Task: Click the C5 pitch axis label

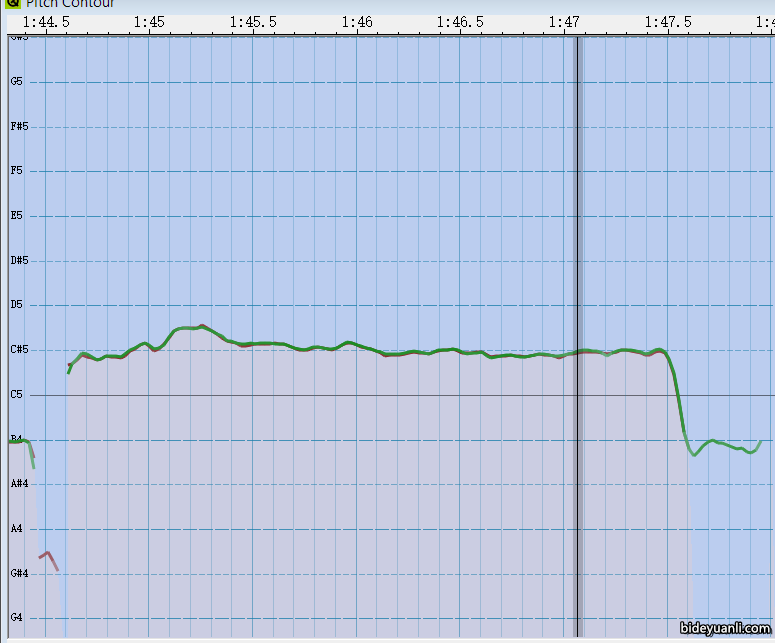Action: click(16, 394)
